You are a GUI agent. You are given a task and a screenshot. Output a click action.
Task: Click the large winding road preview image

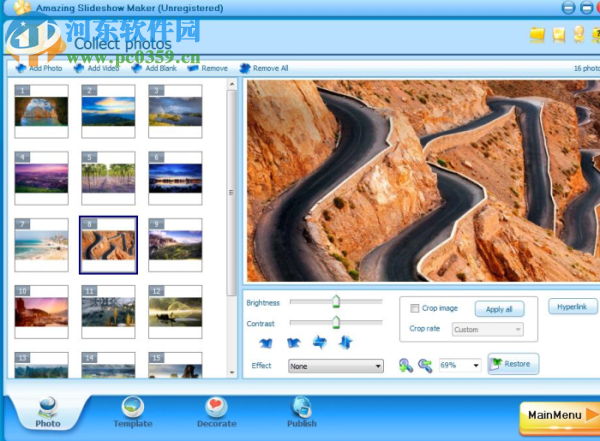click(423, 181)
